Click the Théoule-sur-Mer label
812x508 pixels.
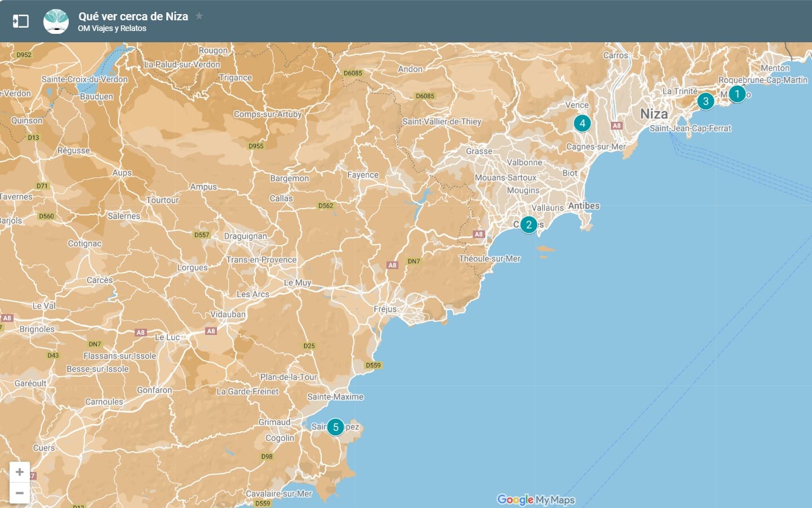pyautogui.click(x=490, y=259)
